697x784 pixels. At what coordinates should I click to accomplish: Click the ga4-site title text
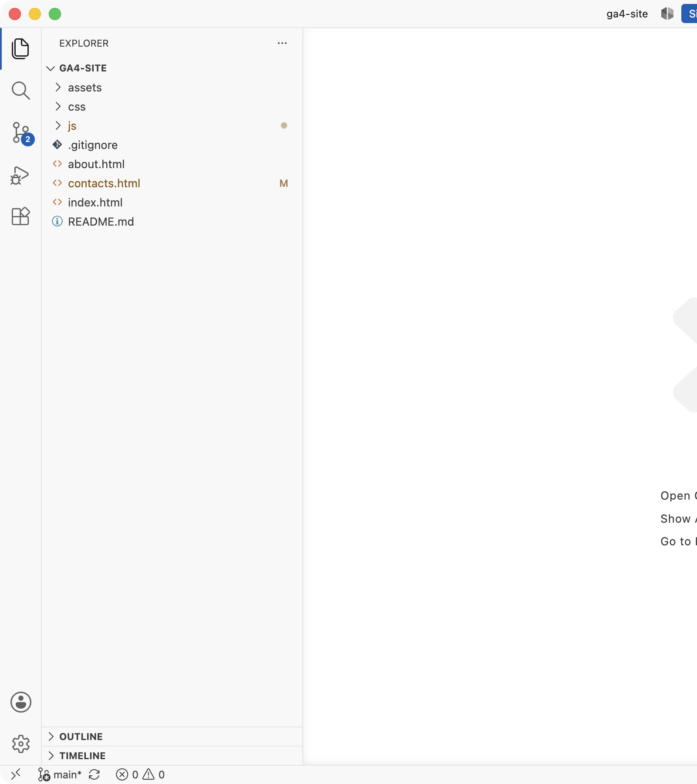[x=627, y=14]
